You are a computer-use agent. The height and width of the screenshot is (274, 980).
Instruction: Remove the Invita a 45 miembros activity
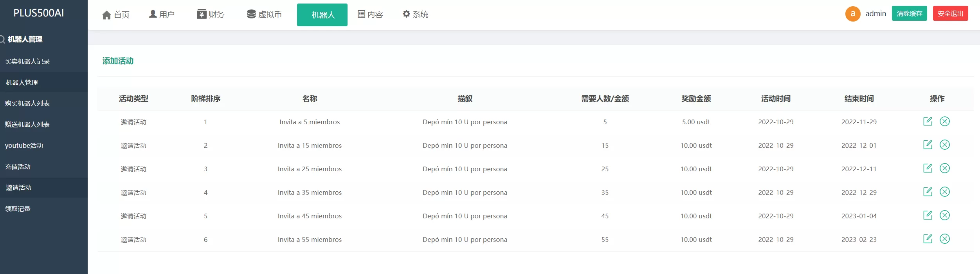click(944, 216)
